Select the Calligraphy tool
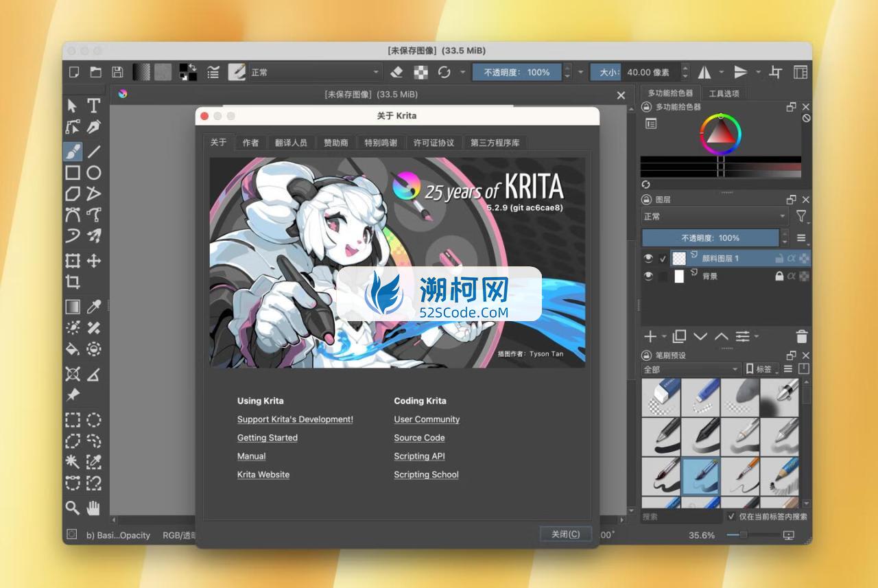The image size is (878, 588). 94,127
